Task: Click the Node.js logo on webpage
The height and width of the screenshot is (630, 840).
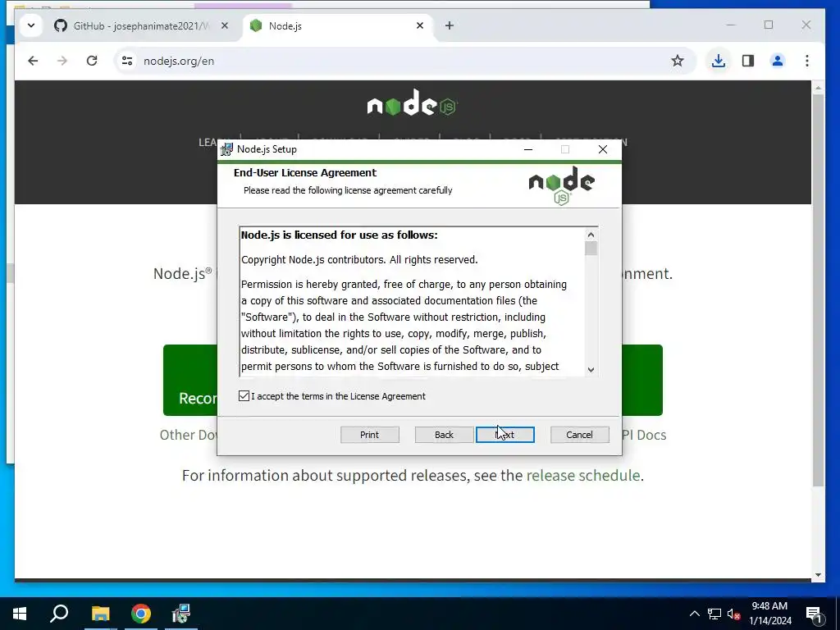Action: (412, 103)
